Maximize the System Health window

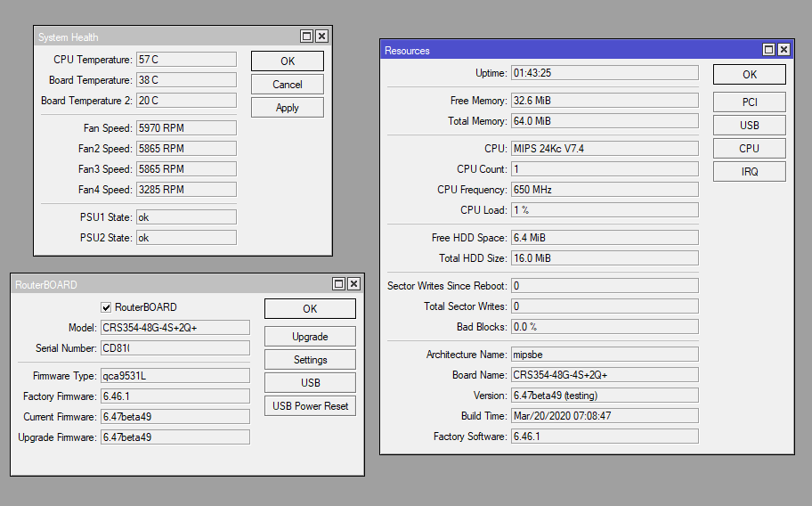pos(307,37)
